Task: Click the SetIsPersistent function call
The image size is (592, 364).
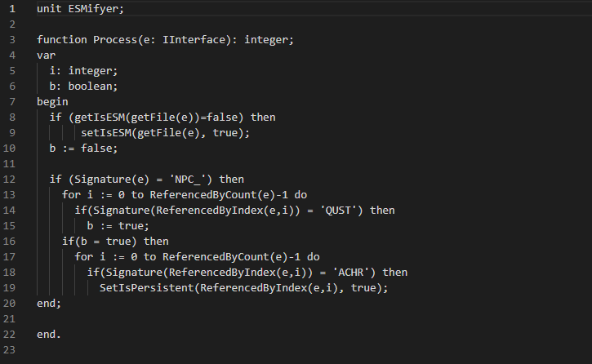Action: coord(149,287)
